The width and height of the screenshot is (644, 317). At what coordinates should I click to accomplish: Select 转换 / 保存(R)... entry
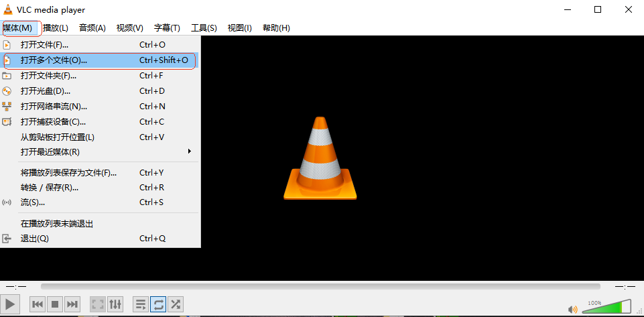[100, 188]
